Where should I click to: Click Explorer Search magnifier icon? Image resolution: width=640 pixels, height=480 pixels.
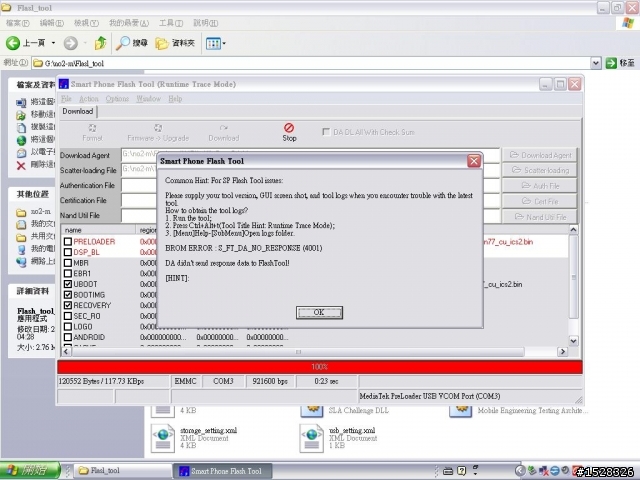tap(122, 43)
